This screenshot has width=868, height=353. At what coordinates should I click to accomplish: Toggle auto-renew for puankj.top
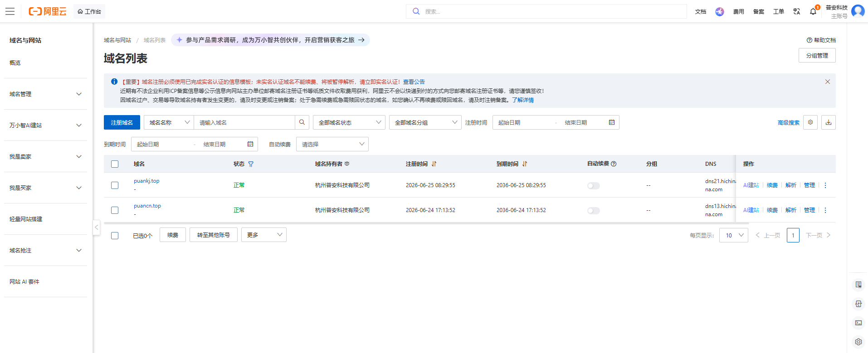tap(594, 186)
